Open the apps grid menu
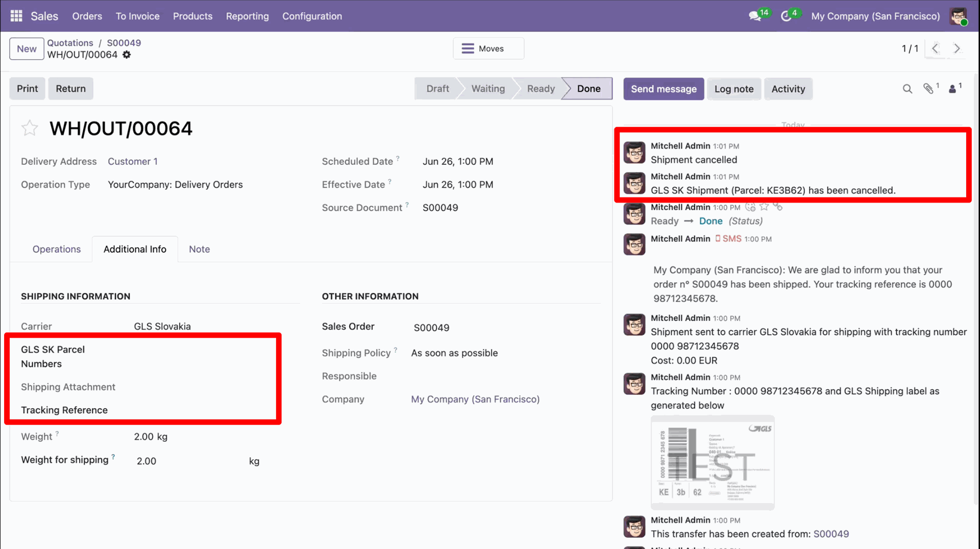Screen dimensions: 980x549 point(16,16)
